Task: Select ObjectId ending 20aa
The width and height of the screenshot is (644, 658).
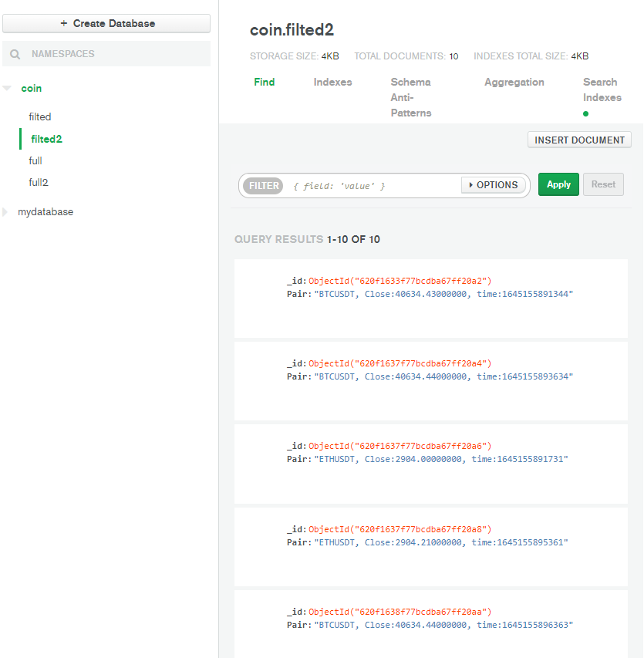Action: point(400,612)
